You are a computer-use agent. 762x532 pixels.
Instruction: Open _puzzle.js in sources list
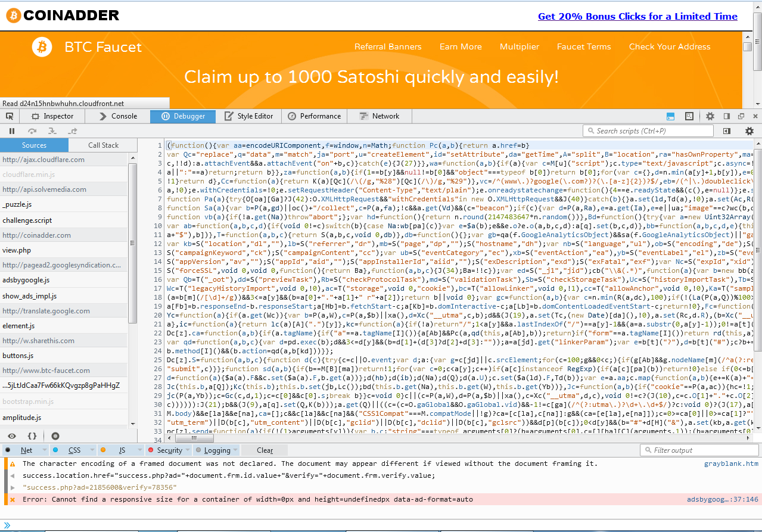(64, 204)
